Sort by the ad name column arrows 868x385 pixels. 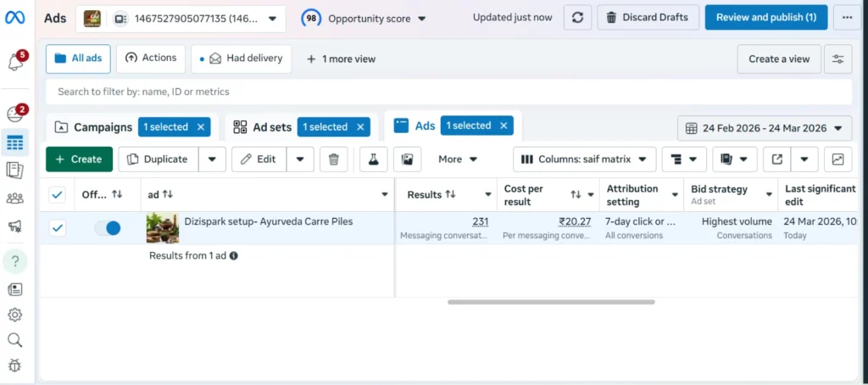[x=168, y=194]
